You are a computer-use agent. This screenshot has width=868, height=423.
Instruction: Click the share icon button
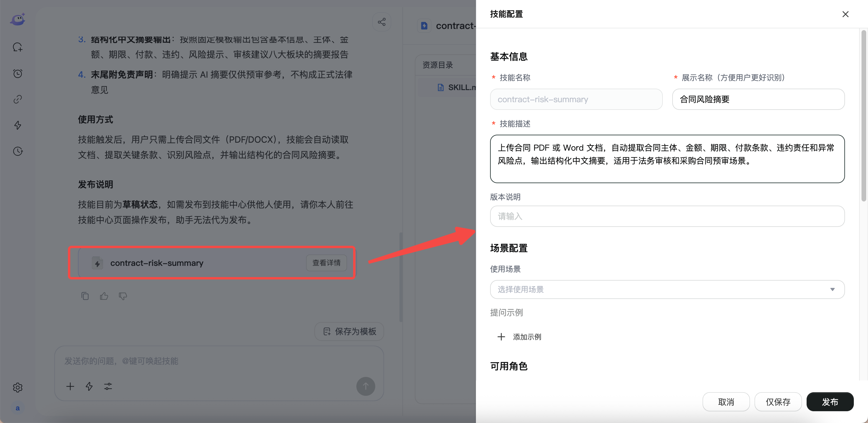(381, 22)
